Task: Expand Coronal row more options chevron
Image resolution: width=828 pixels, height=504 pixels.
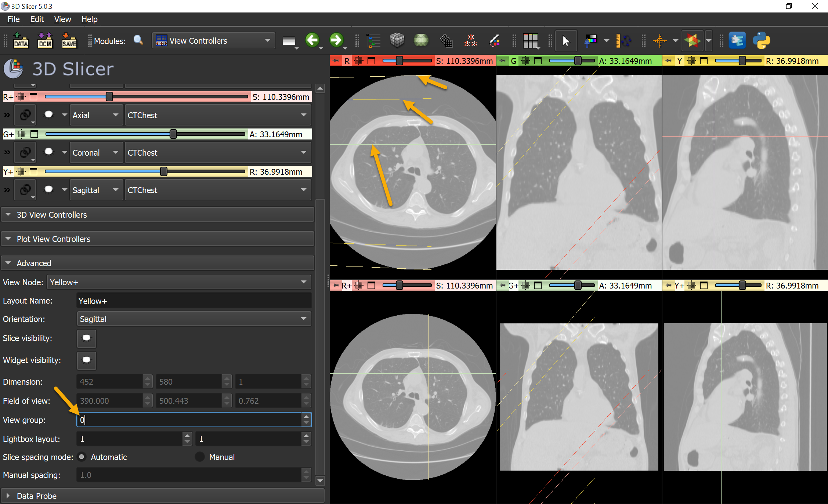Action: point(7,152)
